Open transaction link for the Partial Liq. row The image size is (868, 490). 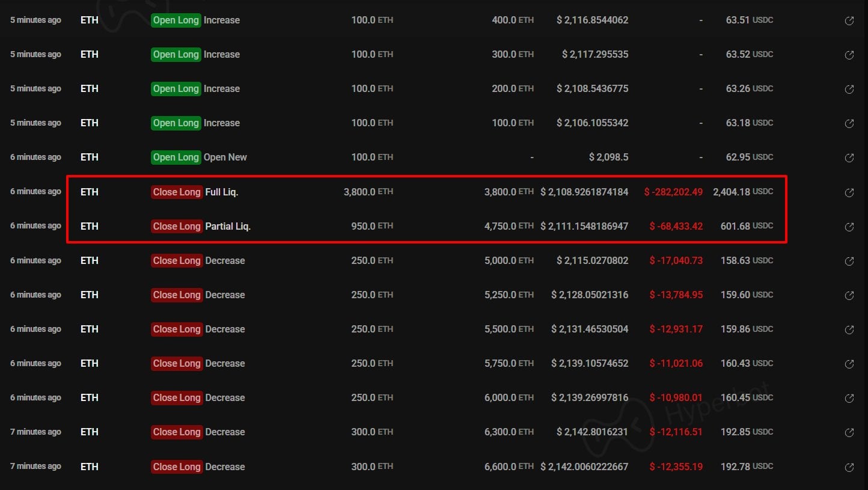[x=849, y=227]
